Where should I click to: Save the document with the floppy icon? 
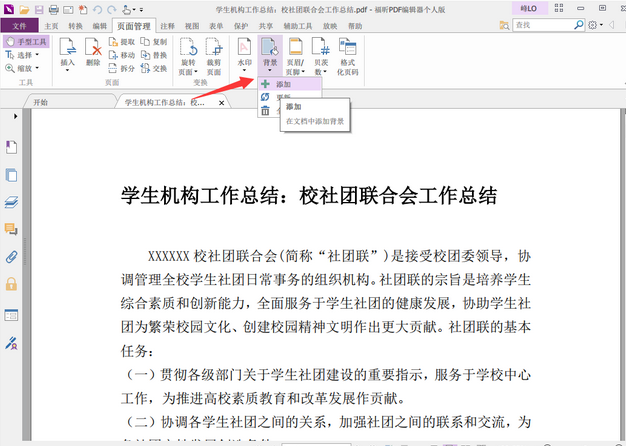pyautogui.click(x=39, y=9)
